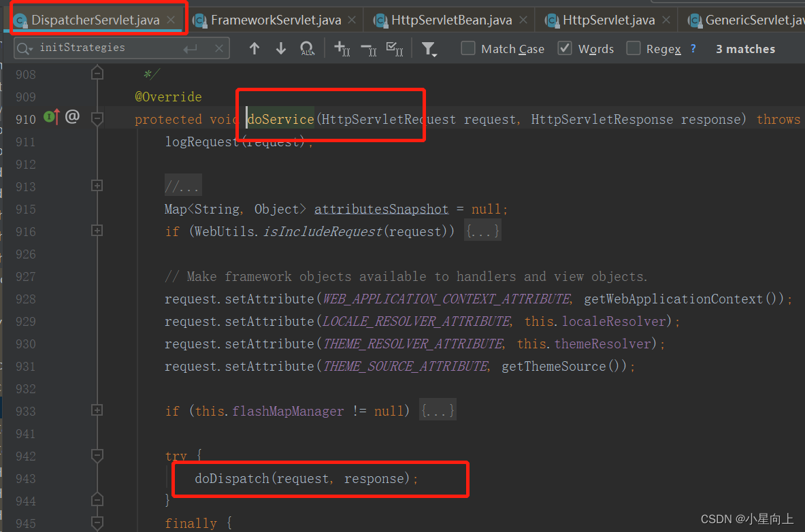The height and width of the screenshot is (532, 805).
Task: Open regex help via the question mark link
Action: point(693,48)
